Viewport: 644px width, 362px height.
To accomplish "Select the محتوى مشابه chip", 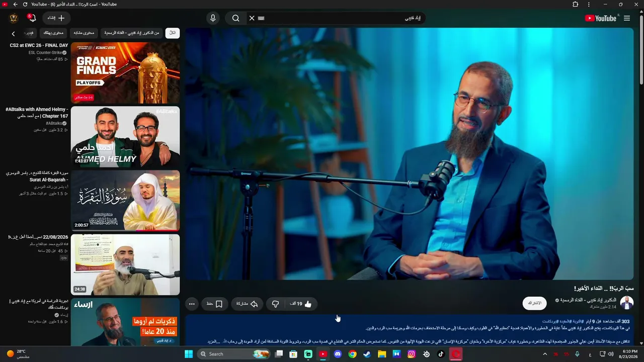I will click(84, 33).
